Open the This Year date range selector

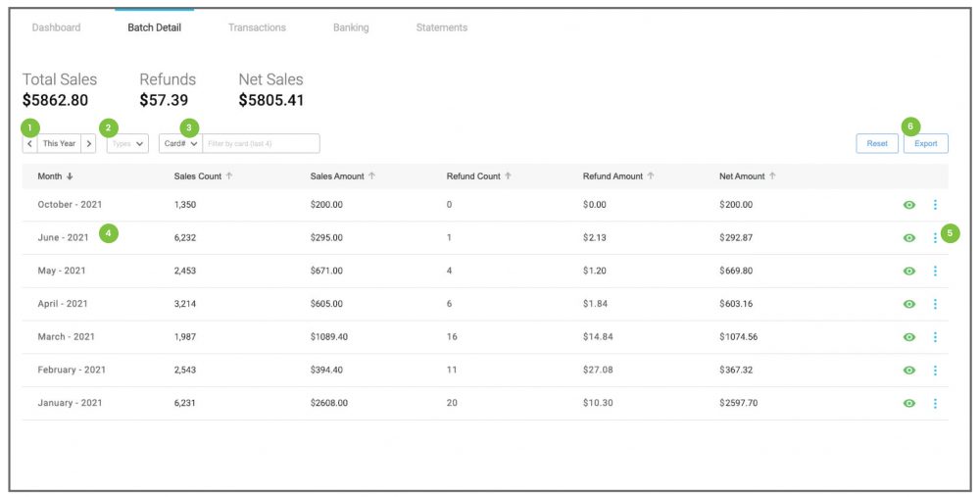[59, 143]
